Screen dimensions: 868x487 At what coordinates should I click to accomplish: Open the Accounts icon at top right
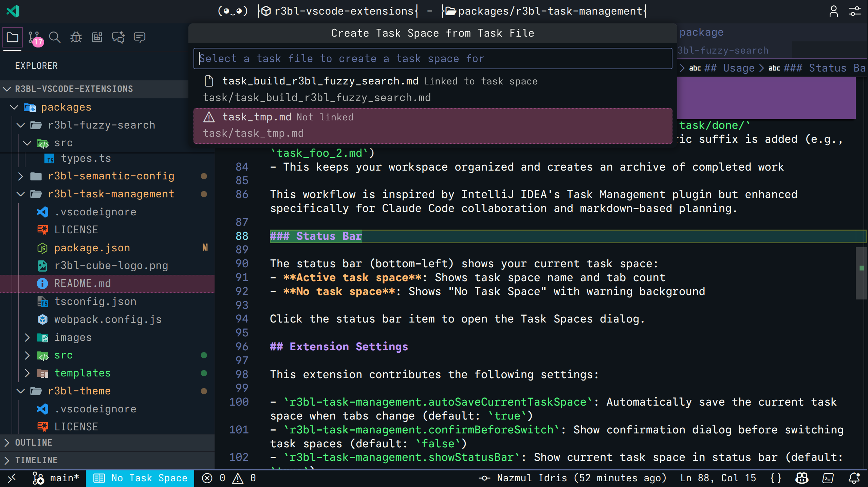pos(834,11)
